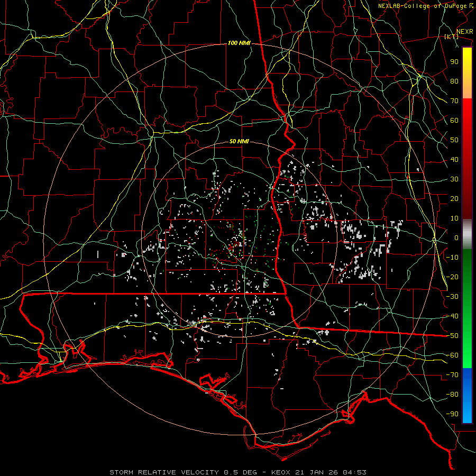Click the 100 NMI range ring label

tap(239, 43)
